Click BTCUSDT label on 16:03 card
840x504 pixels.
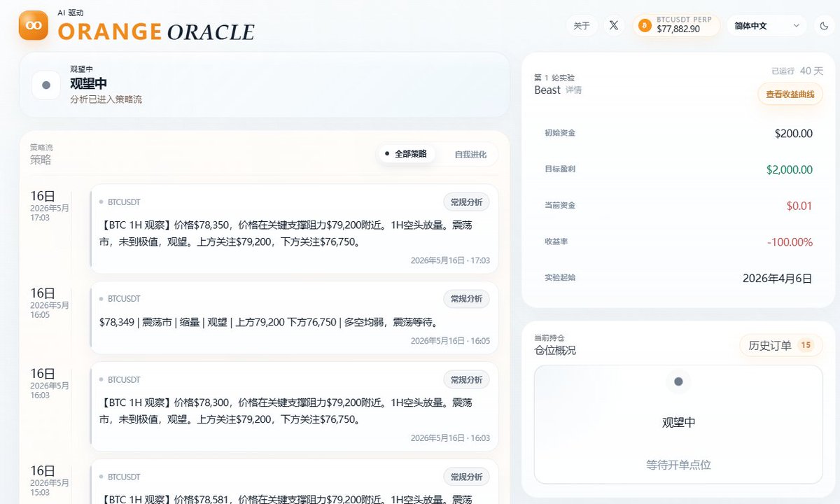124,380
